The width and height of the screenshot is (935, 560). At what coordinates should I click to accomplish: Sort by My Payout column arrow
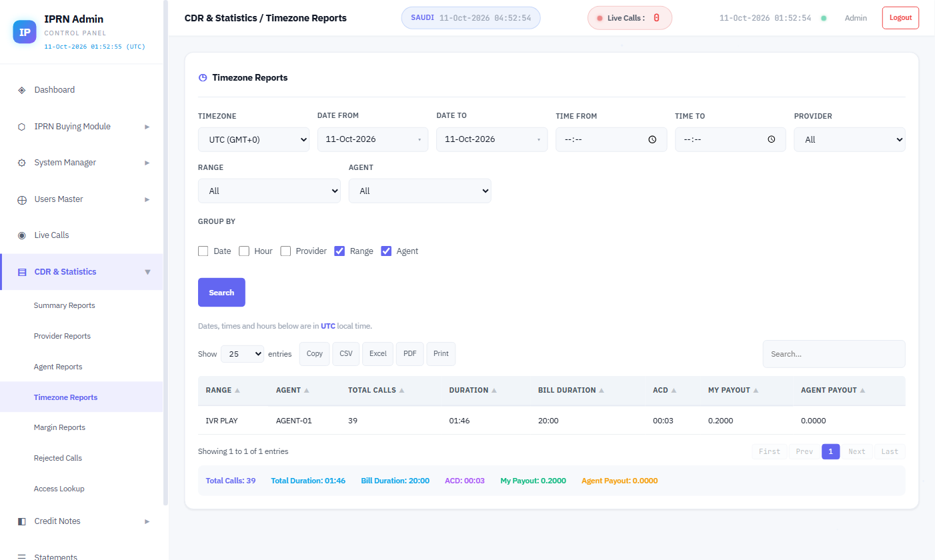tap(756, 391)
